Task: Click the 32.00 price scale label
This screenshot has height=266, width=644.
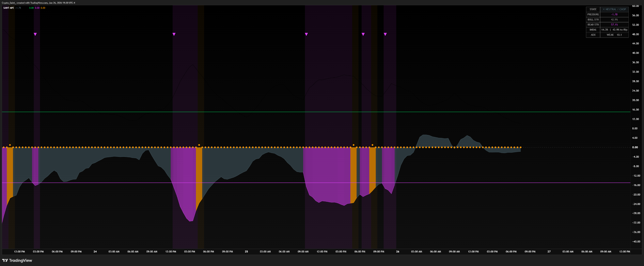Action: coord(635,72)
